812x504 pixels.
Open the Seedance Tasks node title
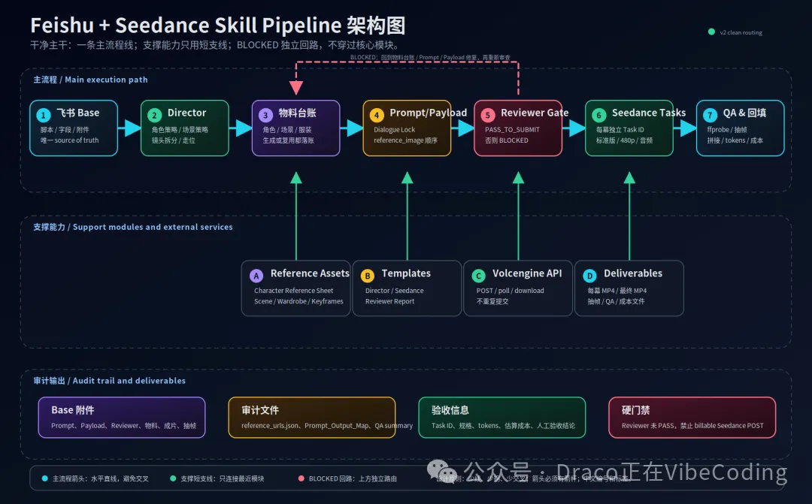click(x=649, y=113)
